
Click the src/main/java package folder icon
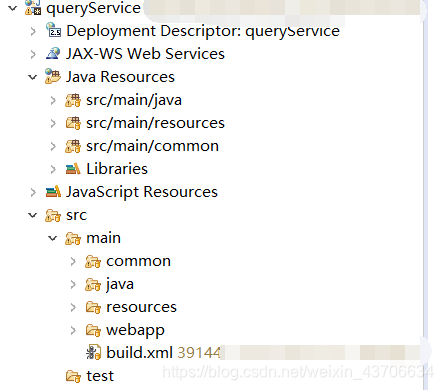coord(73,100)
